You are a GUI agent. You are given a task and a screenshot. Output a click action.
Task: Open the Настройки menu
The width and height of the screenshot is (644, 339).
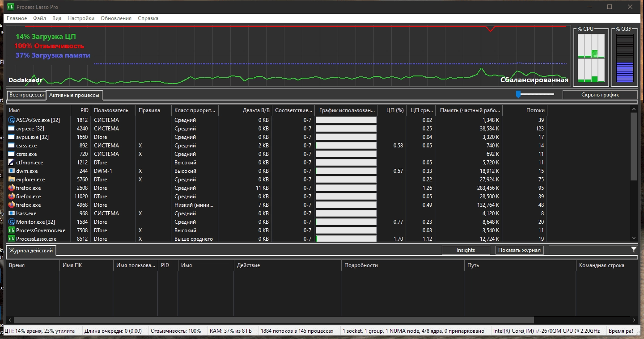point(81,18)
